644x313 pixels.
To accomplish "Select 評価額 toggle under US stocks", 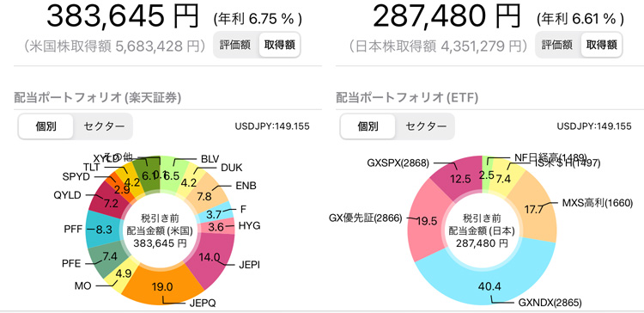I will [235, 45].
